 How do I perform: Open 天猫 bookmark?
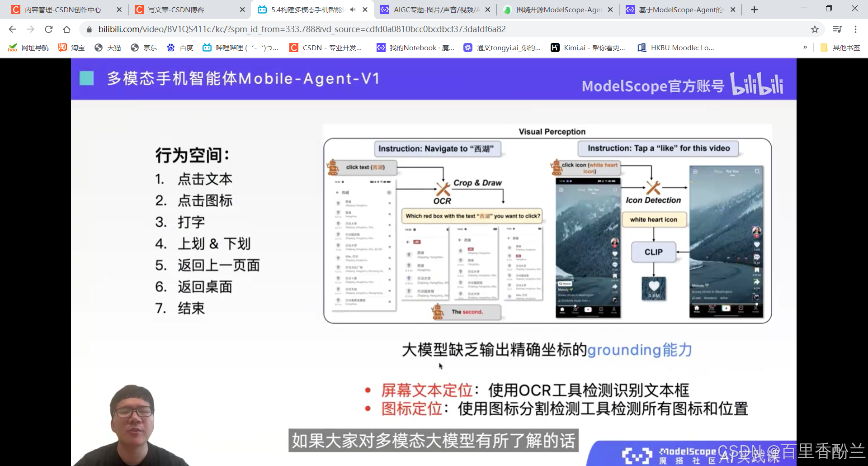108,48
